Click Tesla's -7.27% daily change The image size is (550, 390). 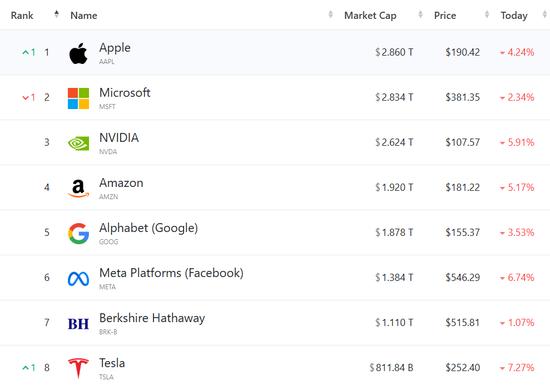coord(517,368)
